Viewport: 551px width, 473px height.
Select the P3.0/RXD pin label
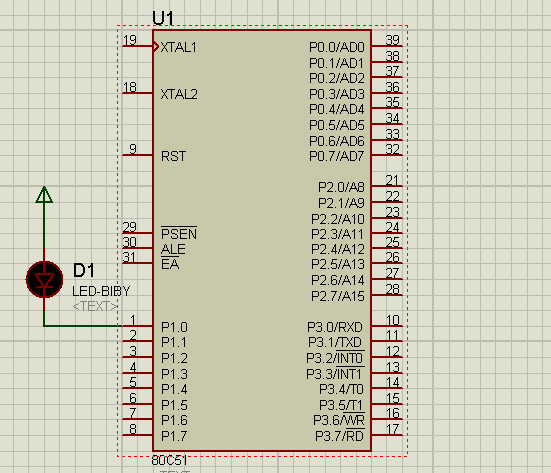point(335,327)
